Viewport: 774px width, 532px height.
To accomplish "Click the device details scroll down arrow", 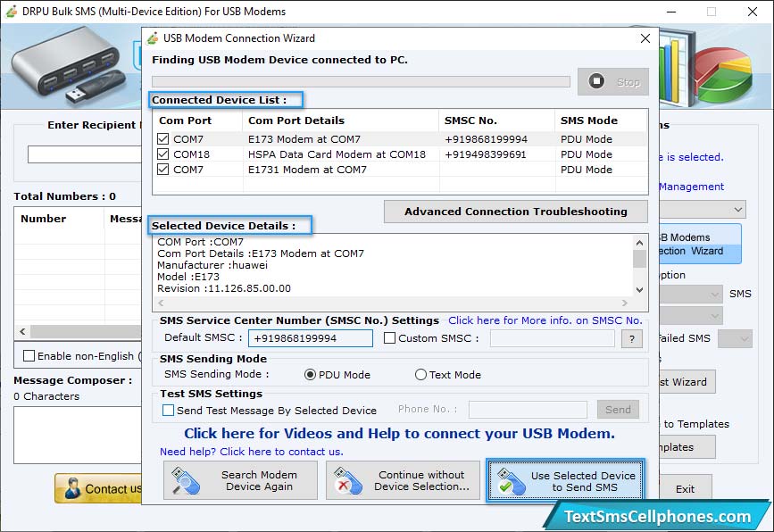I will pos(640,290).
